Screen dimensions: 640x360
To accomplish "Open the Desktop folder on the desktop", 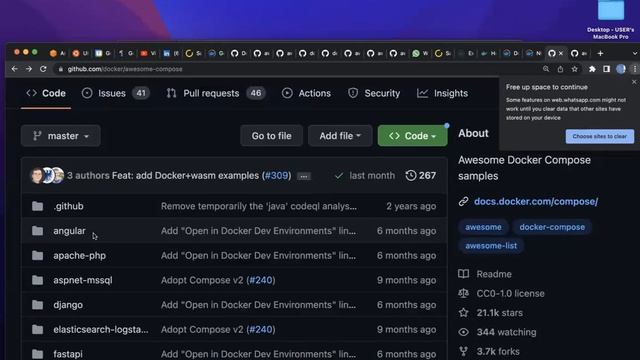I will [x=611, y=20].
